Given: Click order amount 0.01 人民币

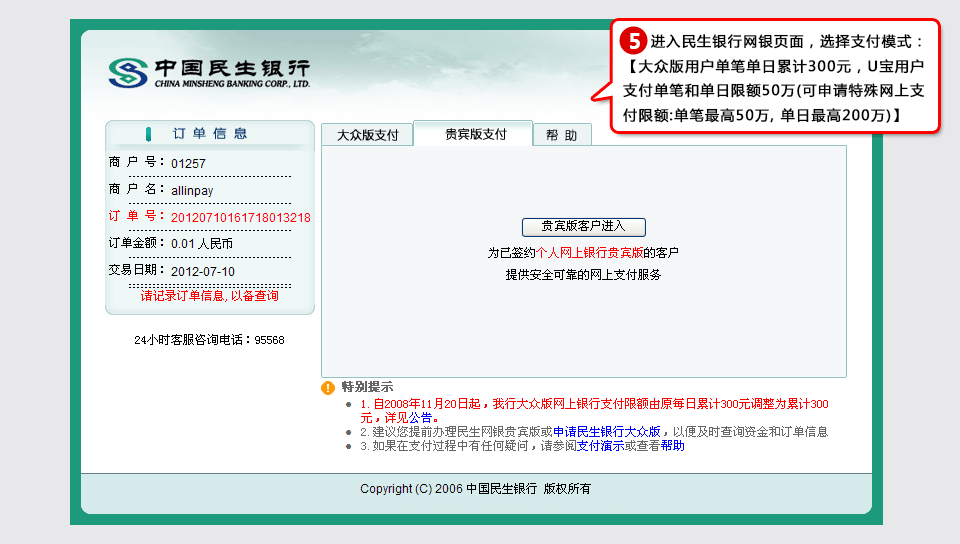Looking at the screenshot, I should coord(202,244).
